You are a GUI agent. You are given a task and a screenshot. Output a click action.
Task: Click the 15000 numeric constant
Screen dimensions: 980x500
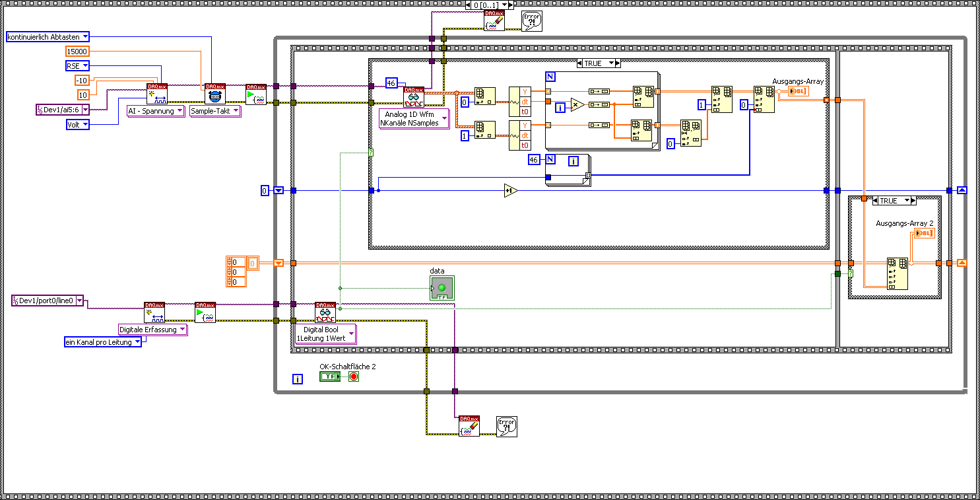[x=77, y=52]
